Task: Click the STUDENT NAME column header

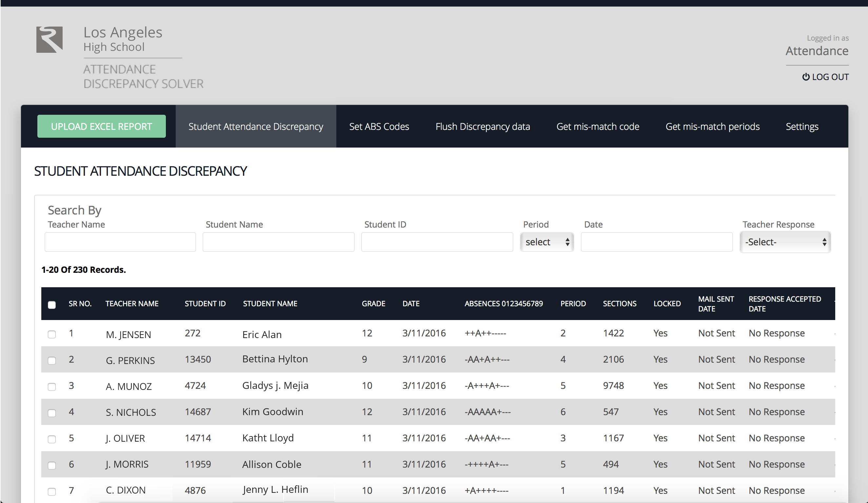Action: [270, 304]
